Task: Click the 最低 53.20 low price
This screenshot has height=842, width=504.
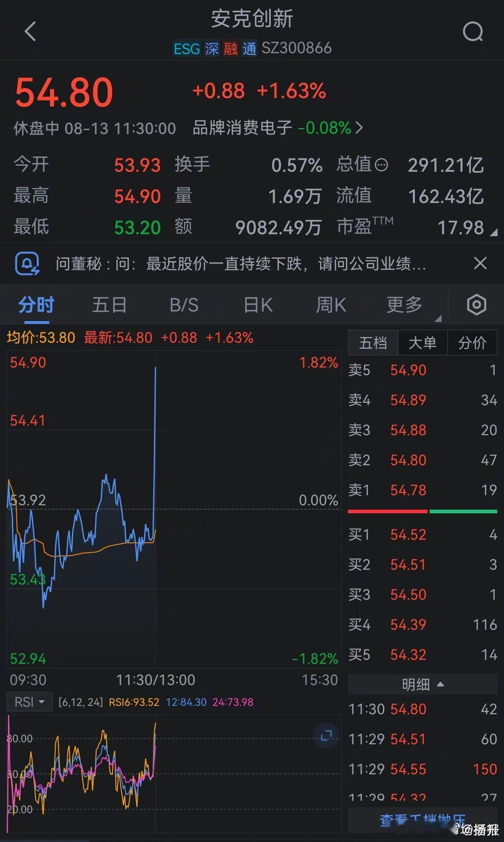Action: [x=137, y=227]
